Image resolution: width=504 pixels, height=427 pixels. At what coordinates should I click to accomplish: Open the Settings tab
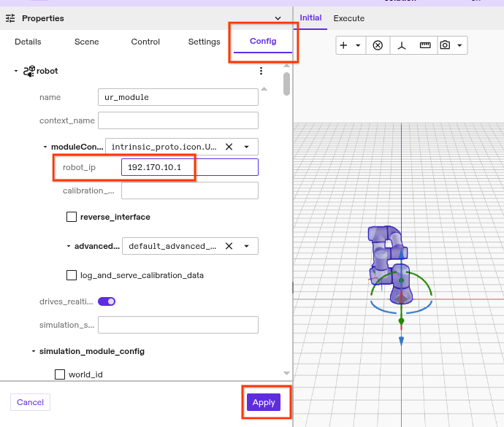[x=204, y=42]
